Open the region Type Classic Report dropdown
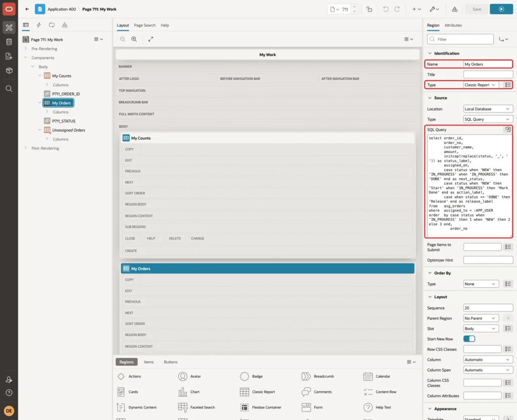 (481, 85)
